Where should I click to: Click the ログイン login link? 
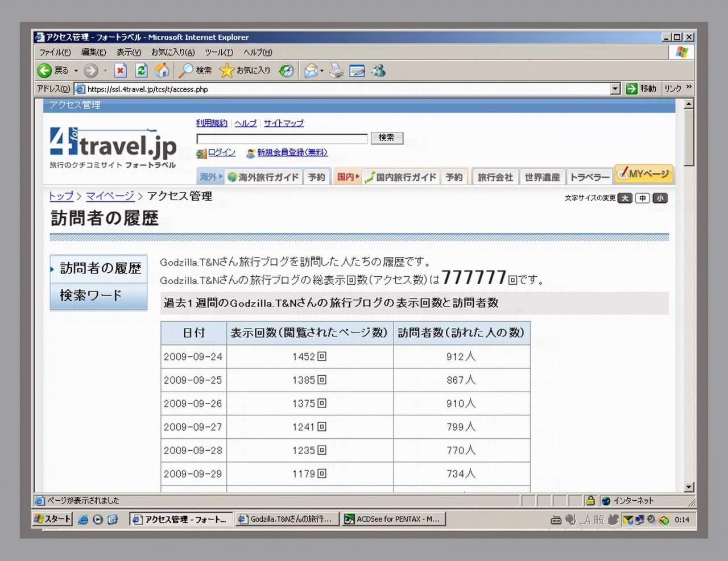point(221,152)
